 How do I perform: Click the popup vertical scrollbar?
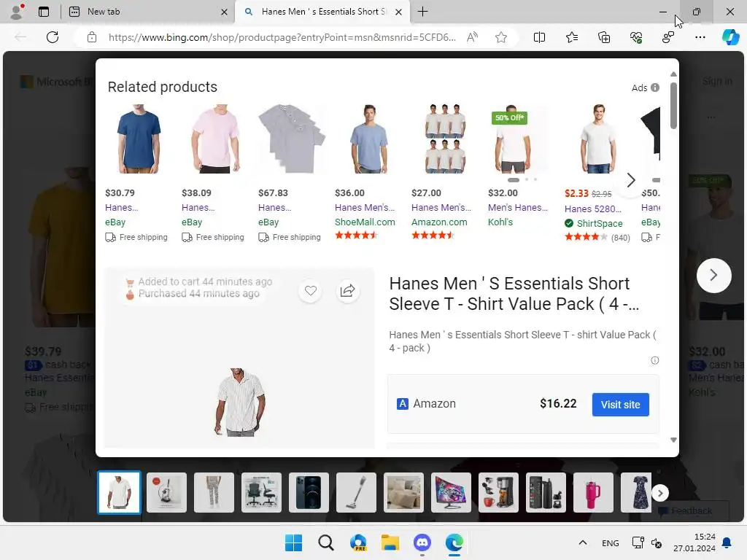673,105
